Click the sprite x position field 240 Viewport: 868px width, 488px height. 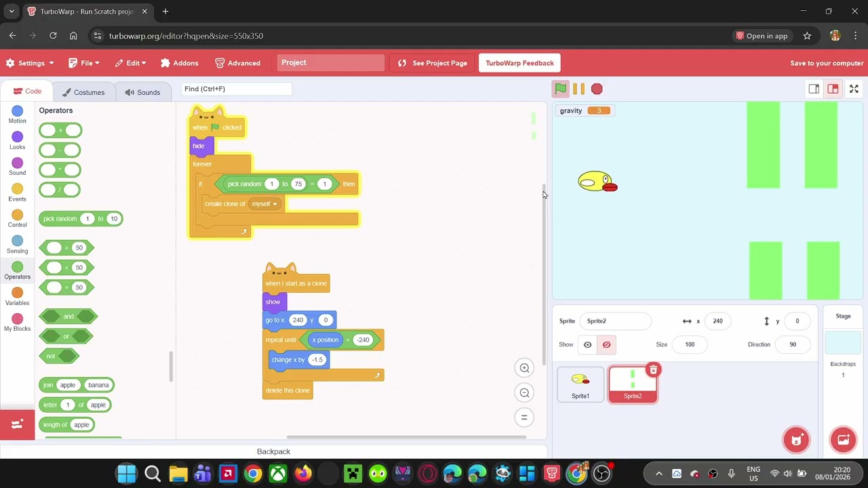pos(717,321)
